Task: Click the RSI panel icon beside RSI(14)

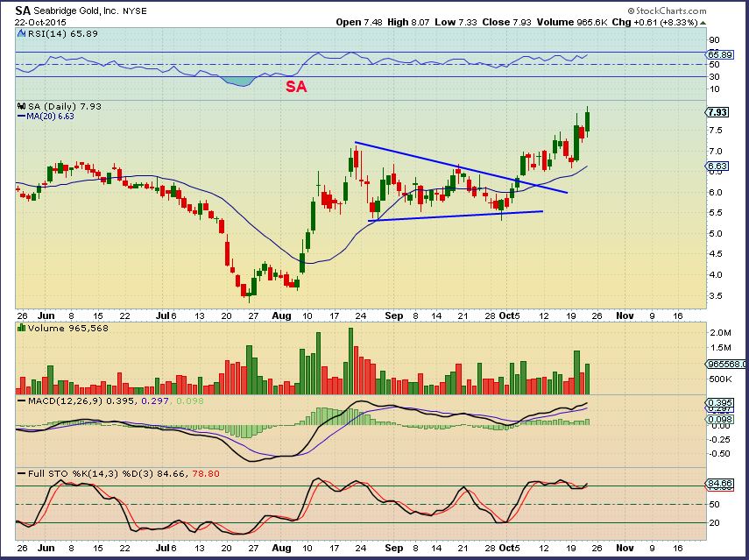Action: click(22, 34)
